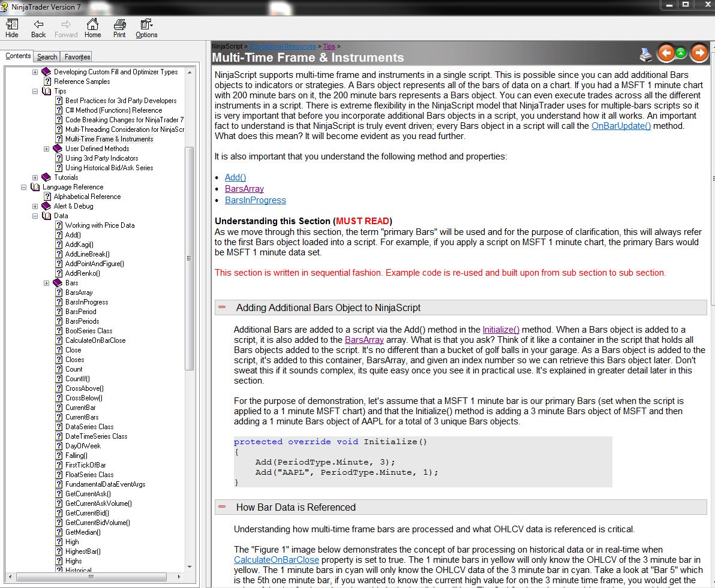715x588 pixels.
Task: Select Using 3rd Party Indicators topic
Action: point(102,158)
